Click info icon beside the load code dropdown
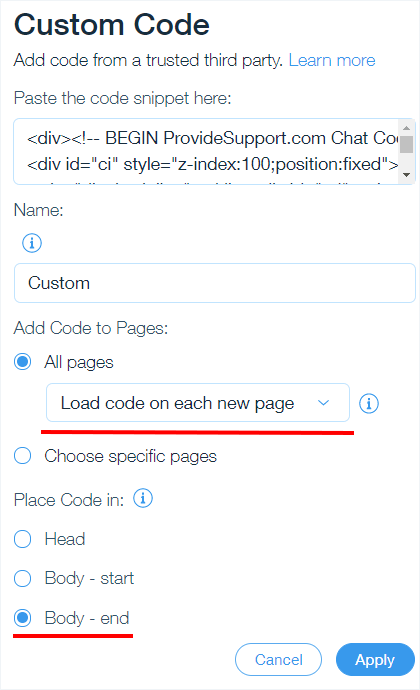Image resolution: width=420 pixels, height=690 pixels. pos(368,403)
